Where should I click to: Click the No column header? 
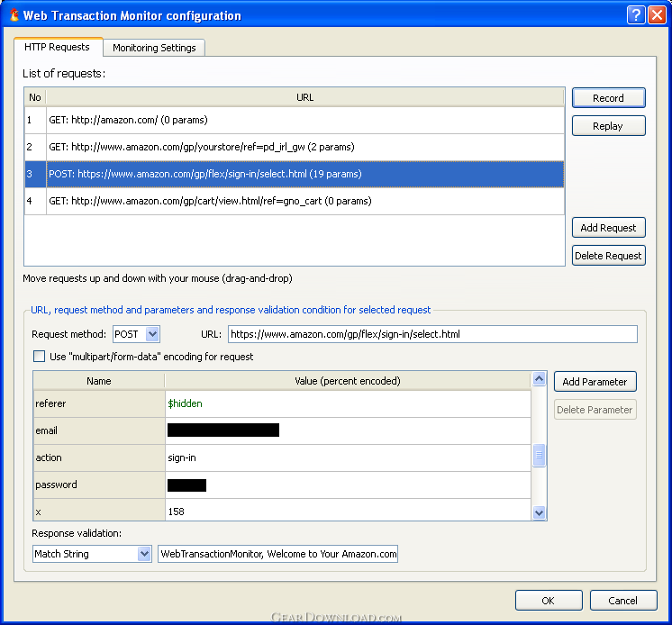coord(35,97)
